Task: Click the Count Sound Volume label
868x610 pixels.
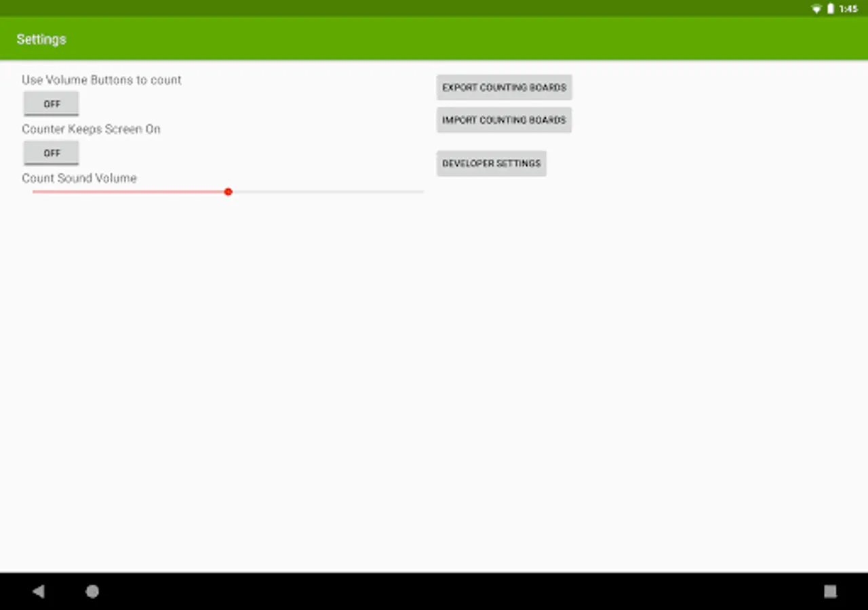Action: 79,178
